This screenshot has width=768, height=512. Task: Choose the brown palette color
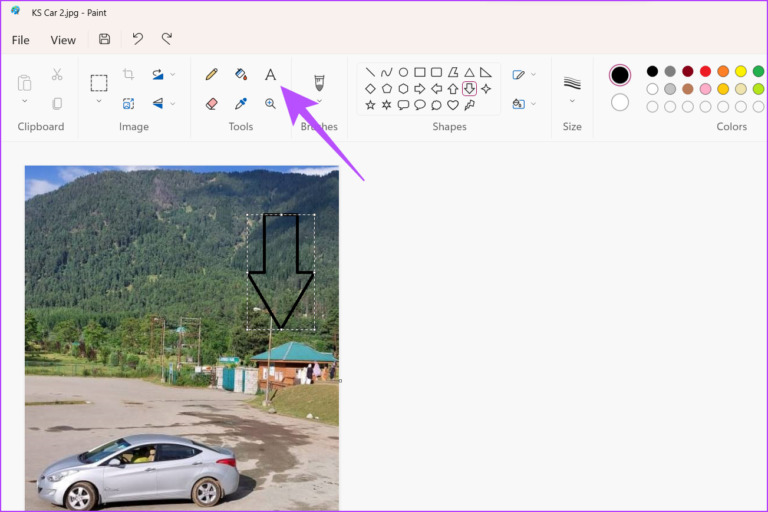coord(688,89)
